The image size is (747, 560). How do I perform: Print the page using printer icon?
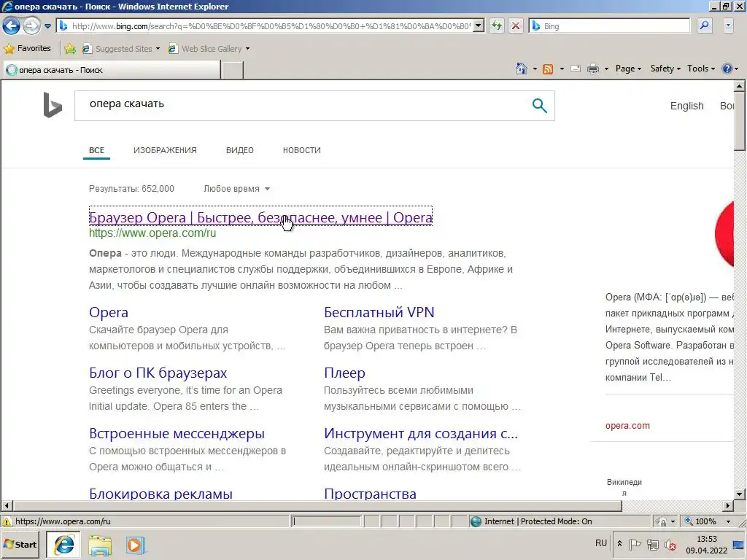[592, 69]
